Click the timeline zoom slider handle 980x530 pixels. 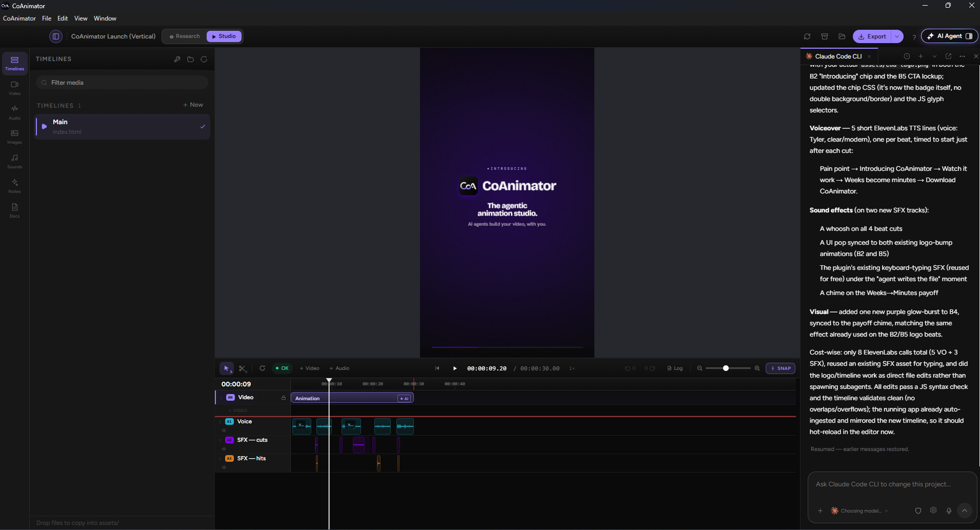pos(726,368)
